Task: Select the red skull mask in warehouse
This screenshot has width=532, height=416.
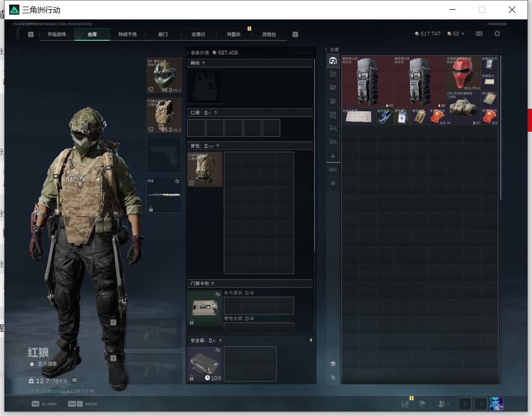Action: pyautogui.click(x=463, y=73)
